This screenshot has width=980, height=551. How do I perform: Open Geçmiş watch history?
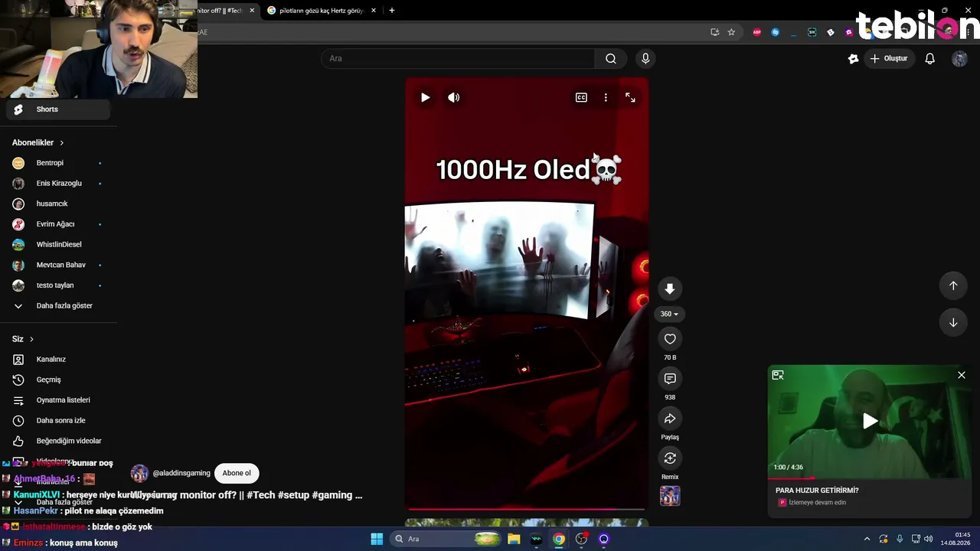click(x=58, y=380)
